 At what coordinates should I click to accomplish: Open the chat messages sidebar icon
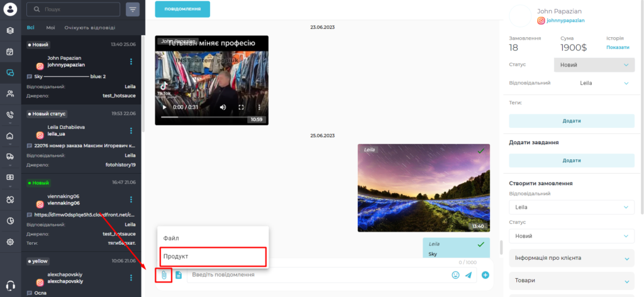coord(10,73)
